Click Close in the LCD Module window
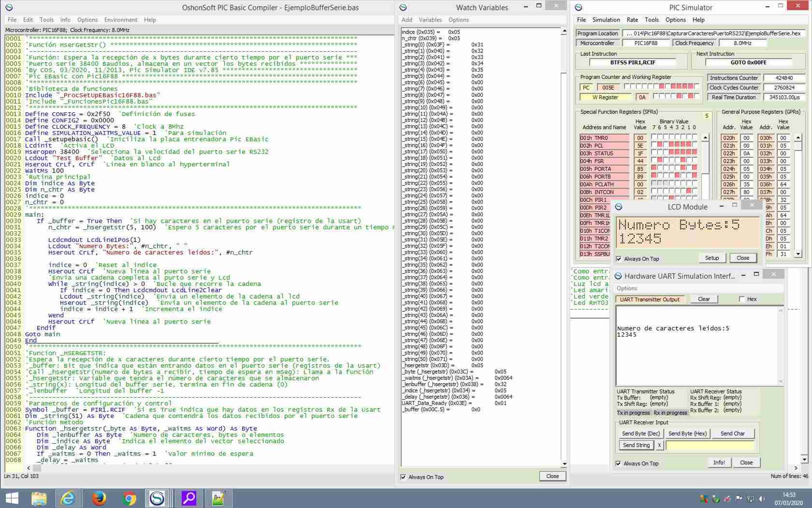Screen dimensions: 812x508 (x=743, y=258)
